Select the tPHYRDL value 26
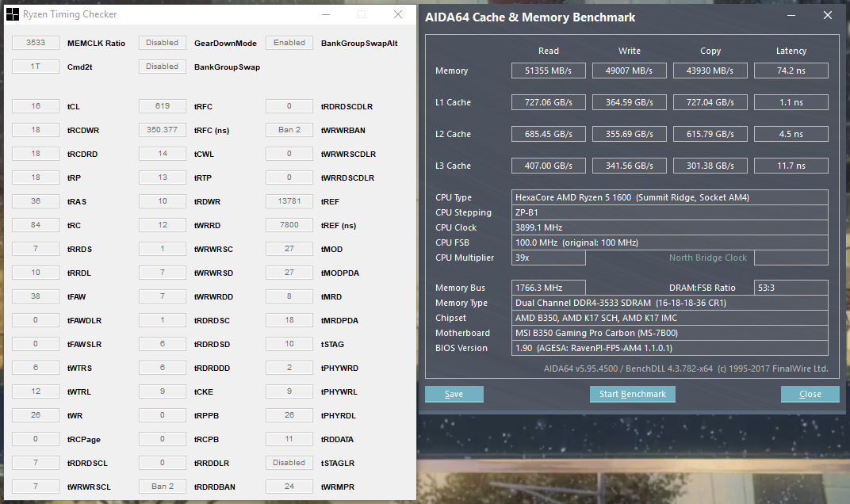Image resolution: width=850 pixels, height=504 pixels. click(289, 415)
